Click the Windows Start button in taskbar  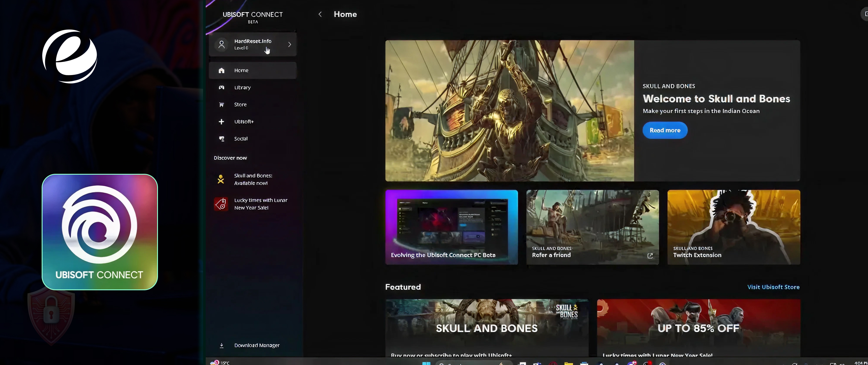(x=426, y=363)
